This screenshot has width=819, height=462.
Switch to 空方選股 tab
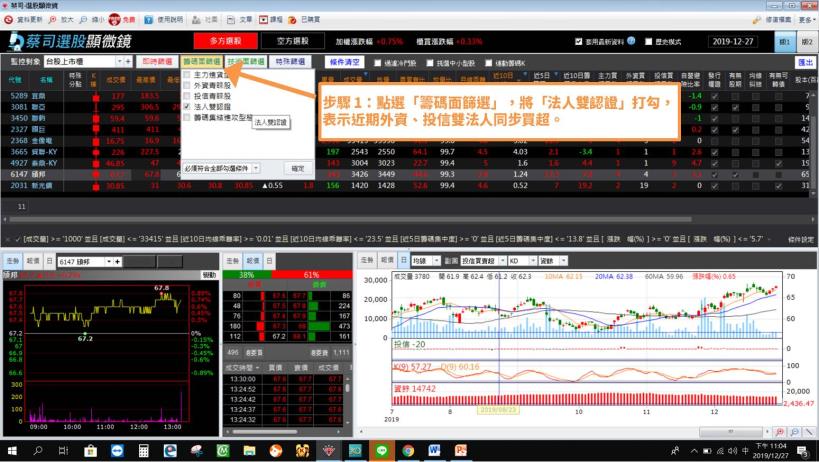[x=292, y=41]
